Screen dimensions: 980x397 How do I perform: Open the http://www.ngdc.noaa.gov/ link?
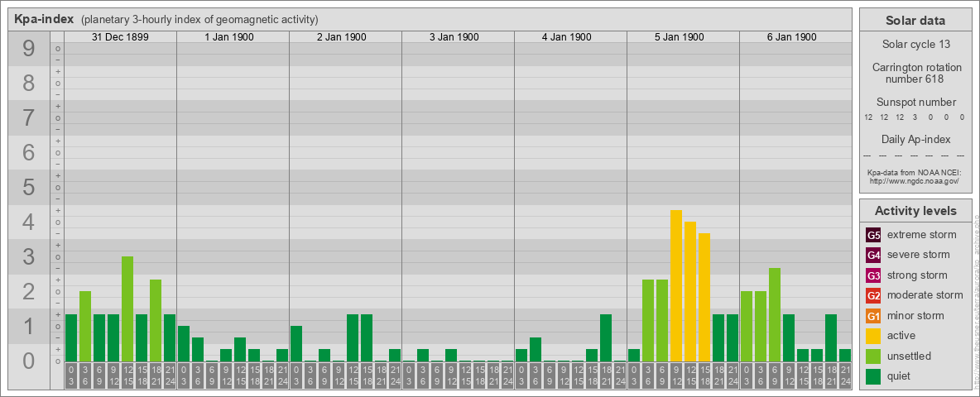coord(913,180)
